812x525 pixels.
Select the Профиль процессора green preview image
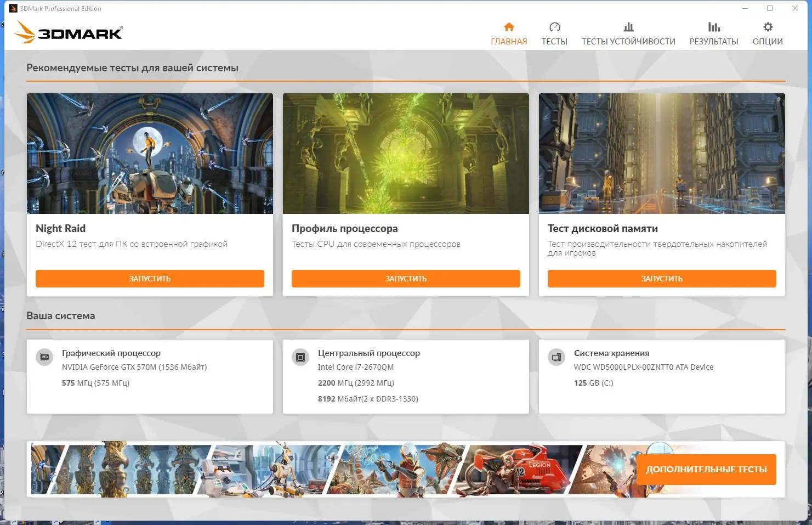point(406,154)
